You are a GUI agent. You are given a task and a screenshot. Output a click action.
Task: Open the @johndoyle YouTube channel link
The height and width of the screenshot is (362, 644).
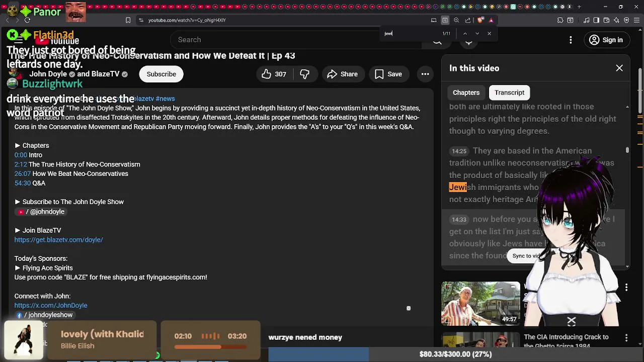41,212
